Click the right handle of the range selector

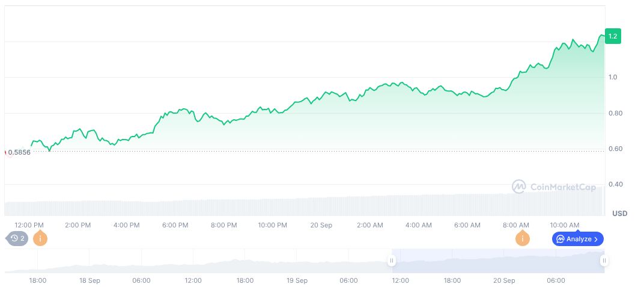604,261
